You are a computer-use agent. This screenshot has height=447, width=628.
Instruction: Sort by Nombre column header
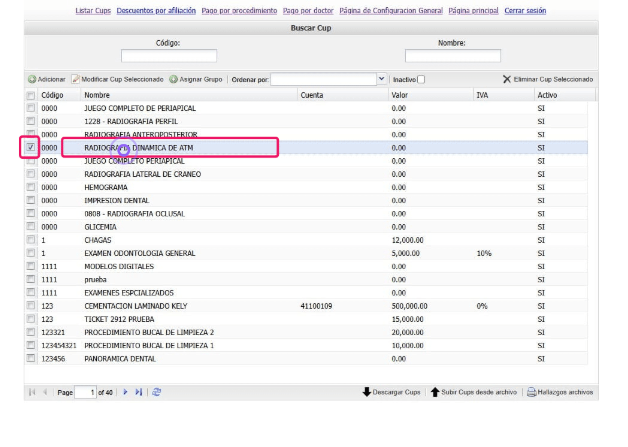[x=97, y=95]
